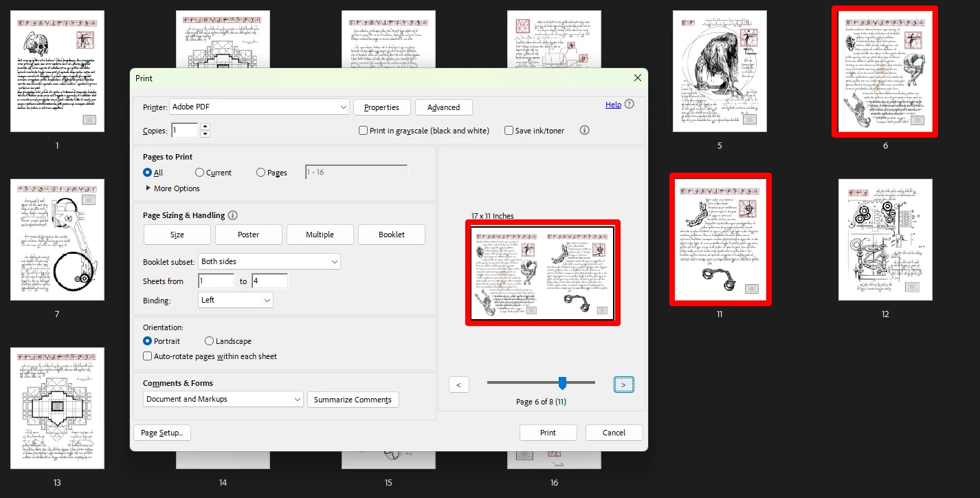Screen dimensions: 980x498
Task: Click the Help question mark icon
Action: [630, 105]
